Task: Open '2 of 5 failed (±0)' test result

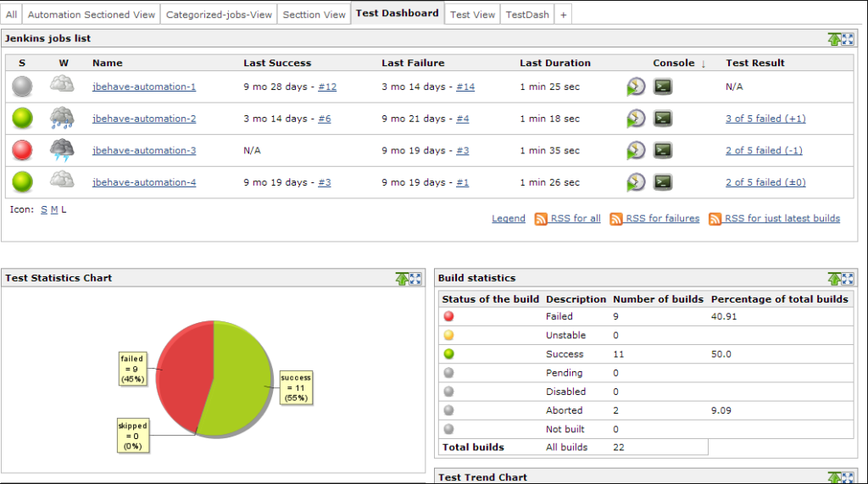Action: (765, 182)
